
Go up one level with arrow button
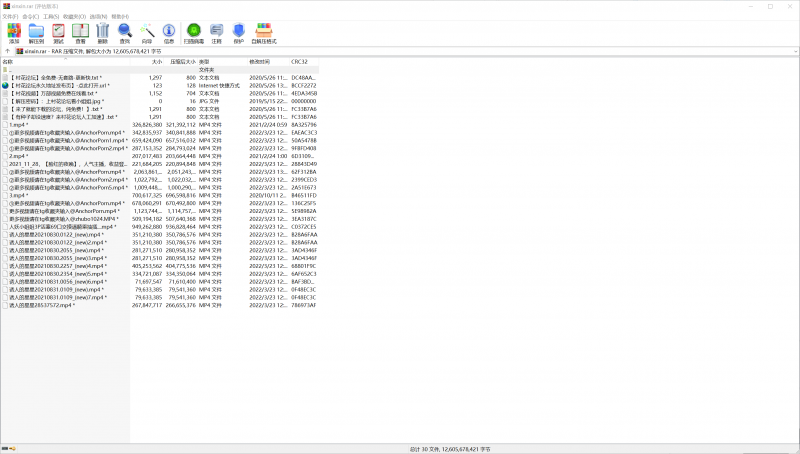pos(6,50)
